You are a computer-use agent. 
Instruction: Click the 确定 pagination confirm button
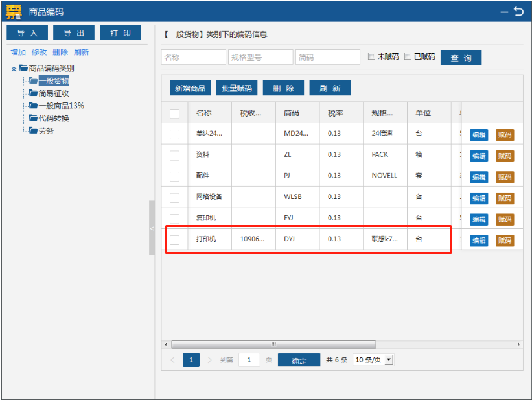(x=299, y=360)
